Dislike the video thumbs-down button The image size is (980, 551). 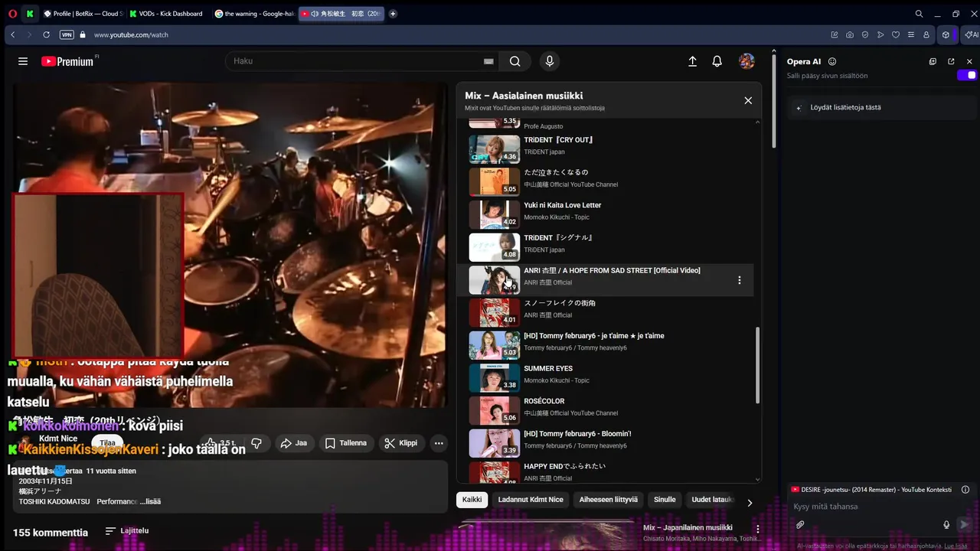[256, 443]
